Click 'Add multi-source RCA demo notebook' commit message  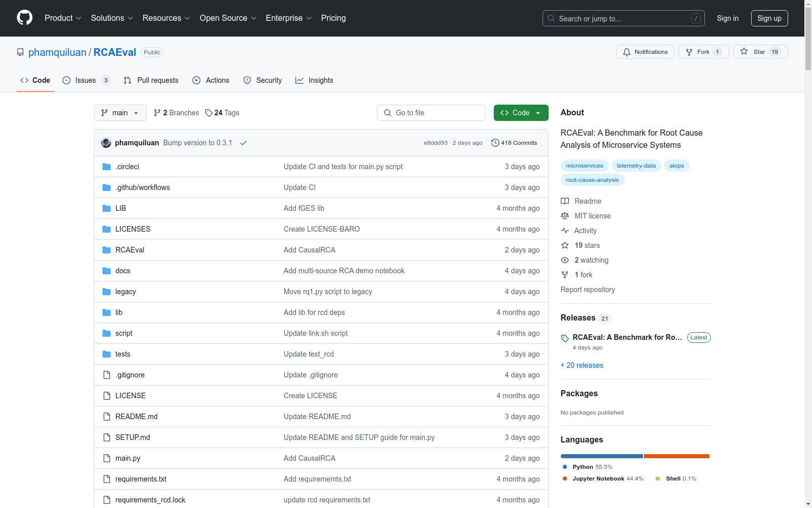[344, 271]
